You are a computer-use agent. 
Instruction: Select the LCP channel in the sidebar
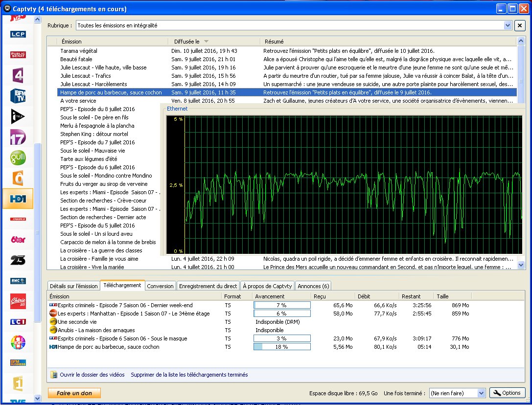tap(18, 34)
